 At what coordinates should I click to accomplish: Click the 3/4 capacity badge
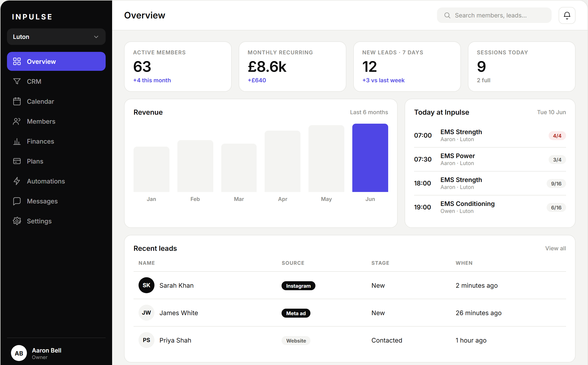click(557, 160)
